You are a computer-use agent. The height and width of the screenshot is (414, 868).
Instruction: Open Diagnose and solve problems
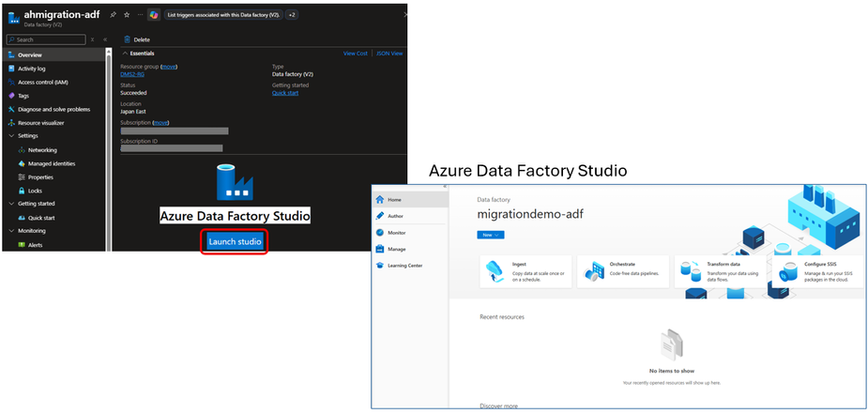click(x=53, y=109)
